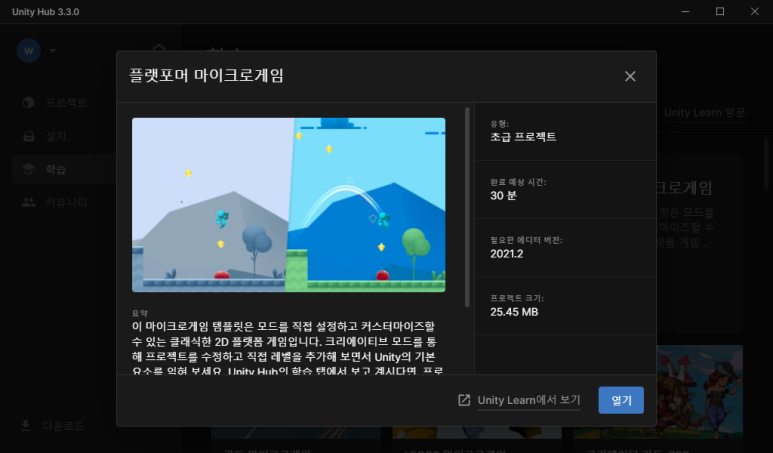Click the 25.45 MB project size value

514,312
